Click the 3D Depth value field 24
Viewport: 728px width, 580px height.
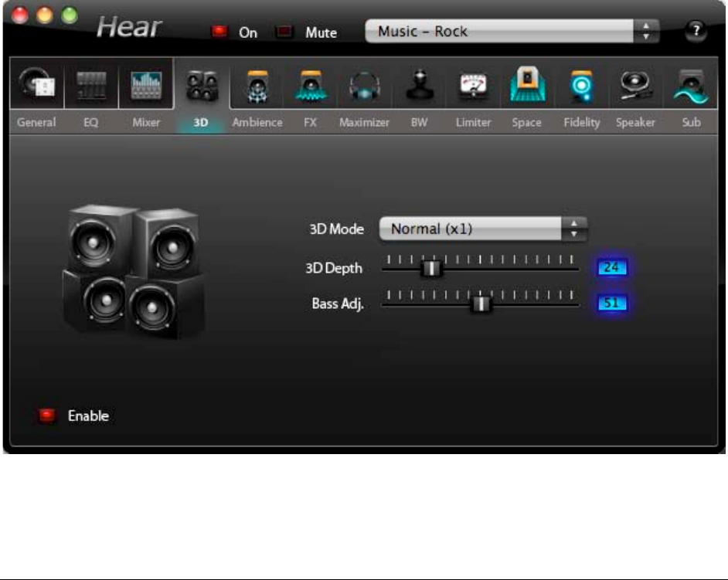tap(611, 267)
